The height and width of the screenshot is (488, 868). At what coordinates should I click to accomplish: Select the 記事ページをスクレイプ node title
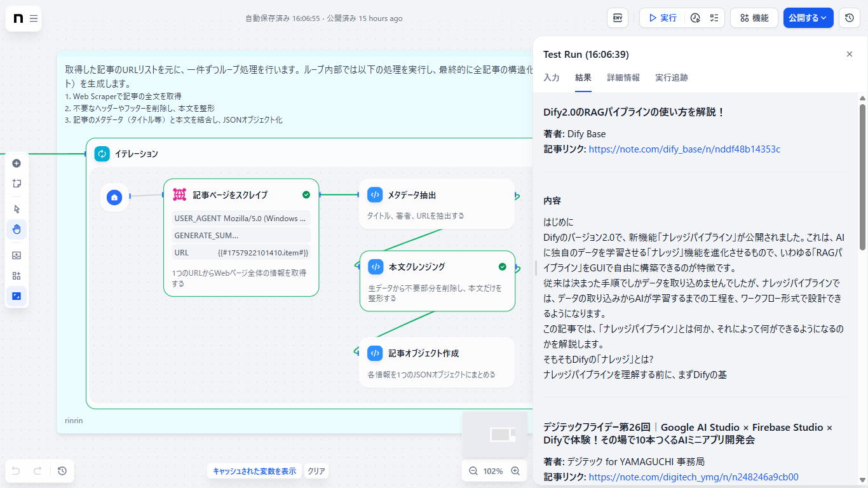click(x=230, y=195)
